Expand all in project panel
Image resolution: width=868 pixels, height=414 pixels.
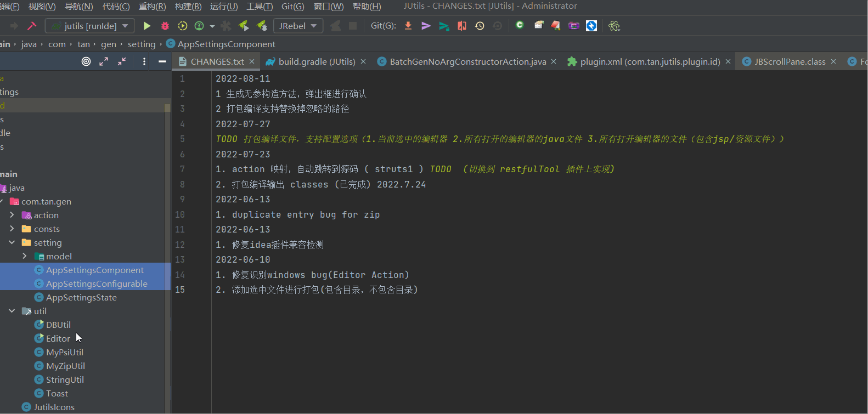[104, 61]
